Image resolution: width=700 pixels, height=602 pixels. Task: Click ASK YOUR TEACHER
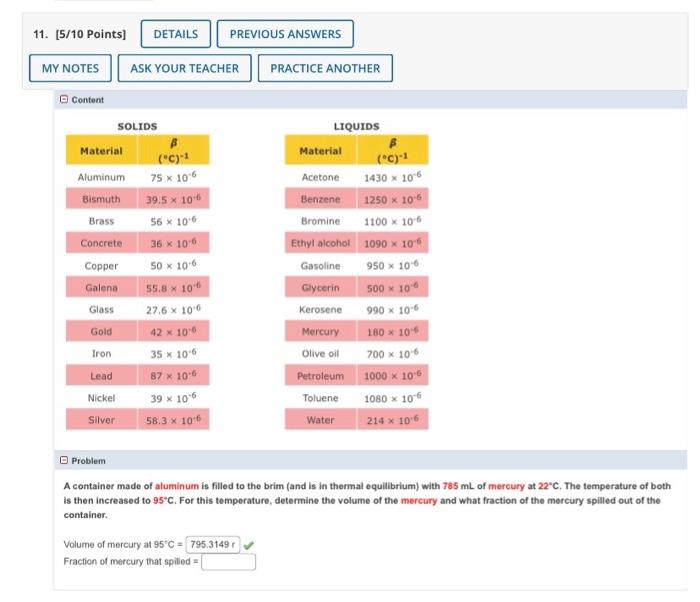184,68
